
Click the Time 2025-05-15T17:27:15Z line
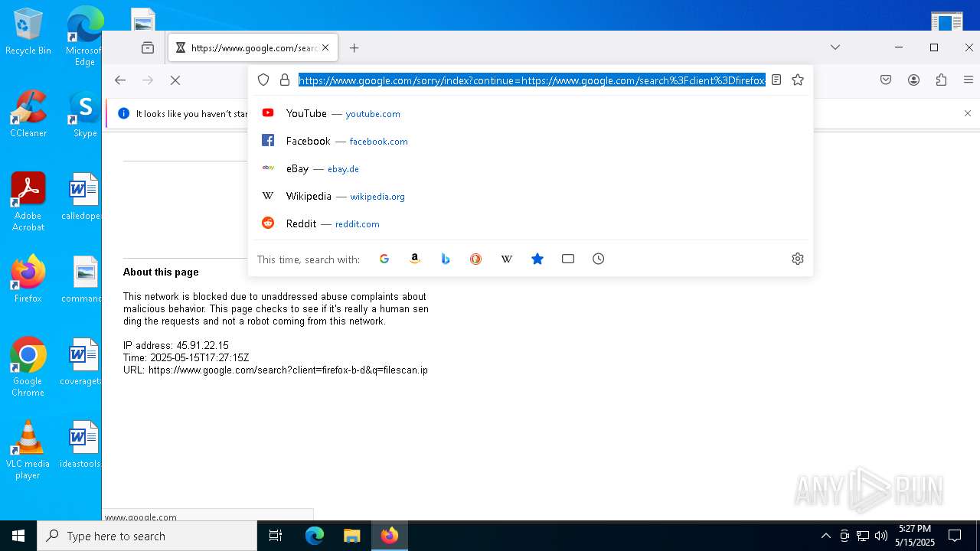186,358
